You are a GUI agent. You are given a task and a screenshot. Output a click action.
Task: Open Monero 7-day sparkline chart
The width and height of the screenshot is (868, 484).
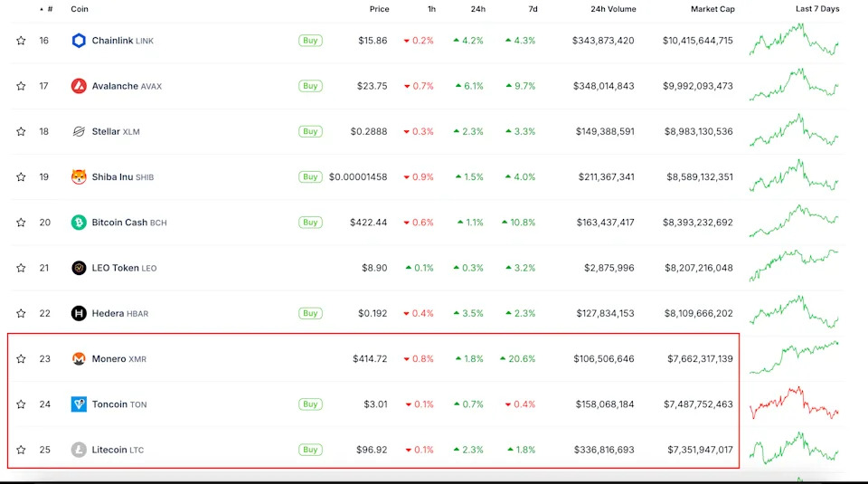pyautogui.click(x=794, y=357)
